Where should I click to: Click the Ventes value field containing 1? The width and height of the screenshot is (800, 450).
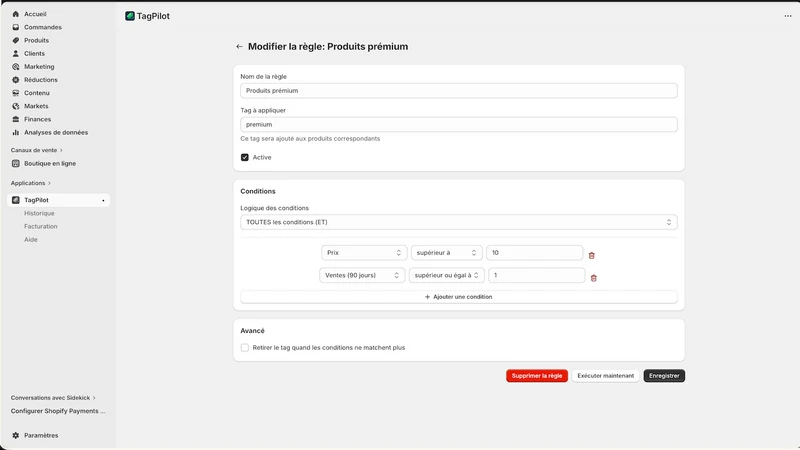tap(536, 275)
